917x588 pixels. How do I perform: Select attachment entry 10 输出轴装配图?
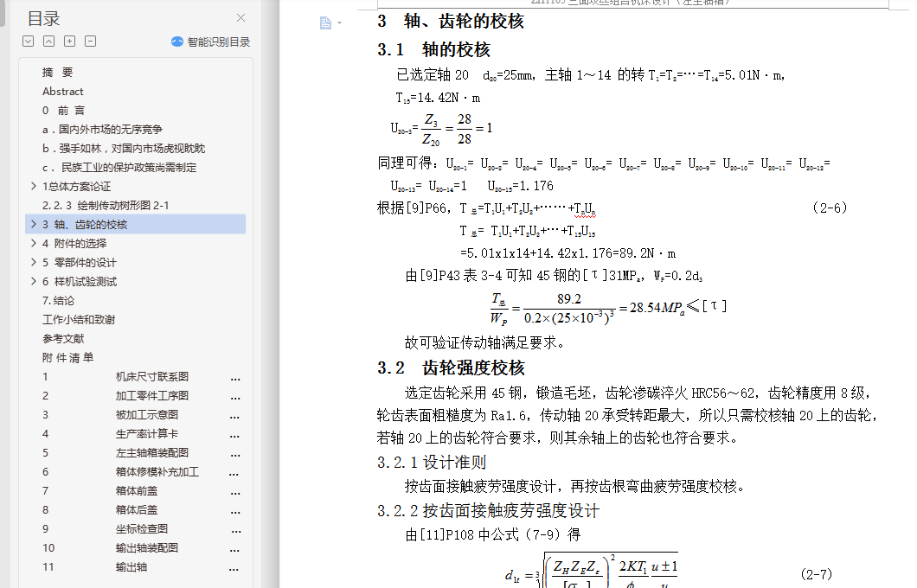pos(140,547)
